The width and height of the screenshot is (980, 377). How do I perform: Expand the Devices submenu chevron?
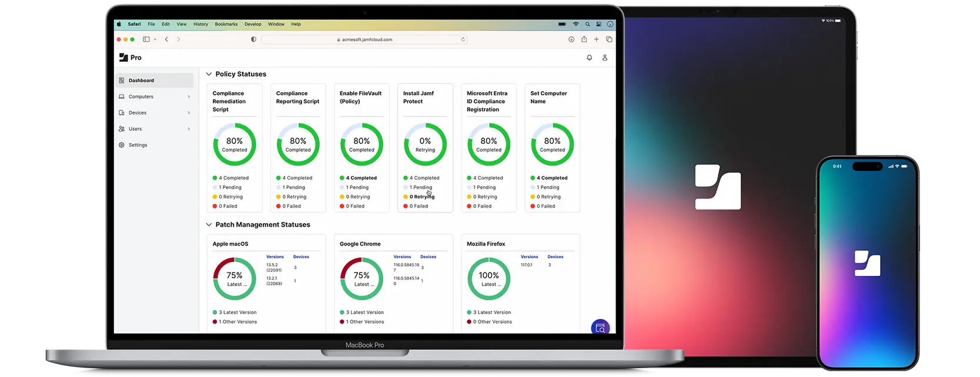pos(189,113)
